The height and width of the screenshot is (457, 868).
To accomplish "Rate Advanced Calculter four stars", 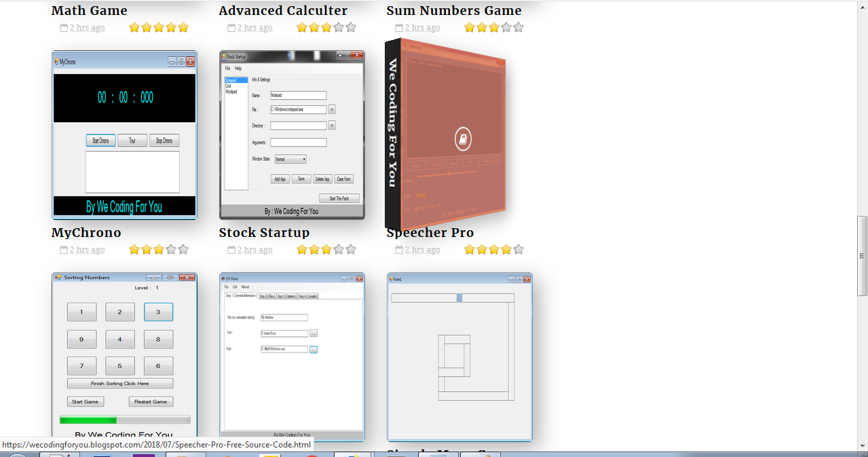I will pos(339,28).
